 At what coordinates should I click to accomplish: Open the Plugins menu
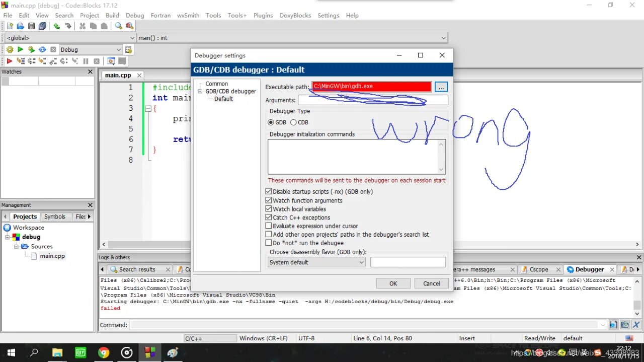[263, 15]
